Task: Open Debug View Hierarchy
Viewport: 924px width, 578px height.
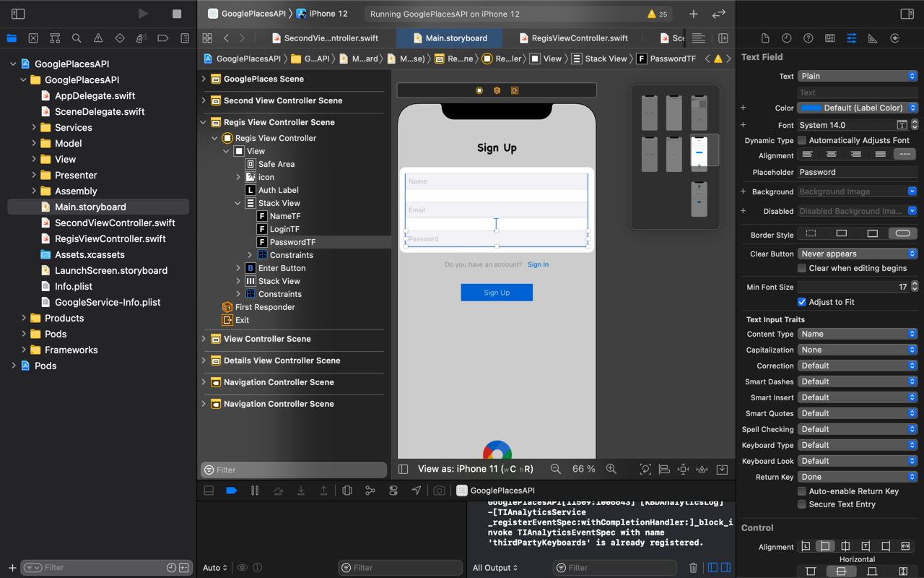Action: click(347, 491)
